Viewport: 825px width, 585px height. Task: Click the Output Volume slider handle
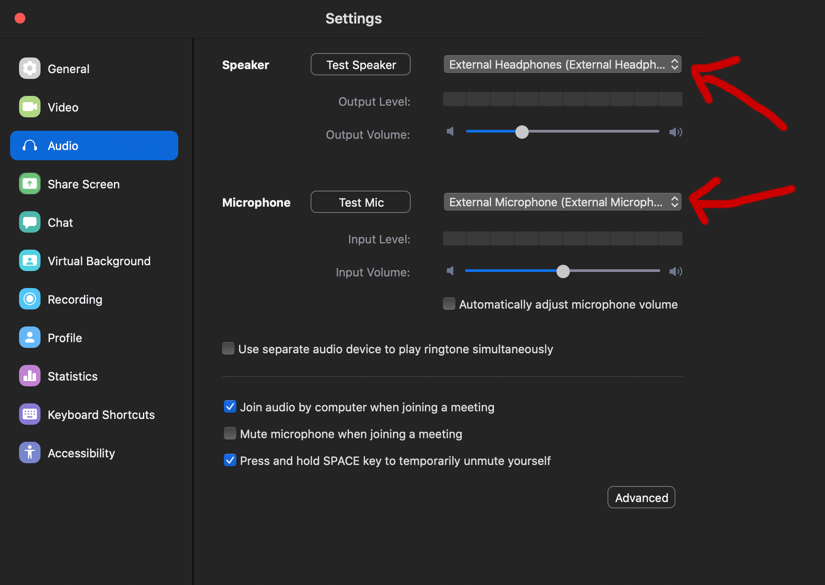coord(521,132)
